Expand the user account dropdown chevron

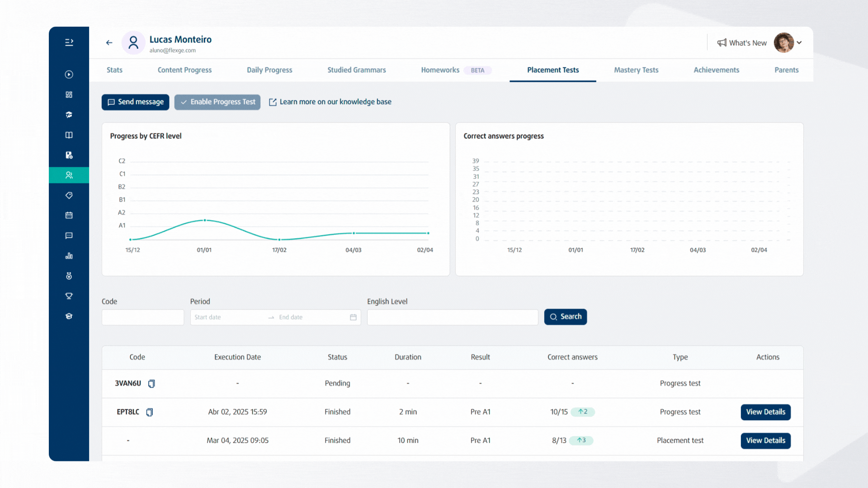(799, 43)
